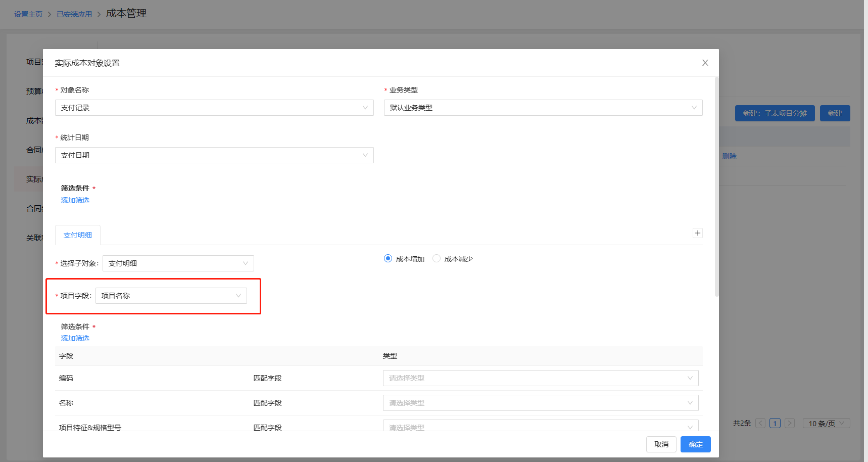Screen dimensions: 868x462
Task: Click the 字段 column header
Action: tap(66, 356)
